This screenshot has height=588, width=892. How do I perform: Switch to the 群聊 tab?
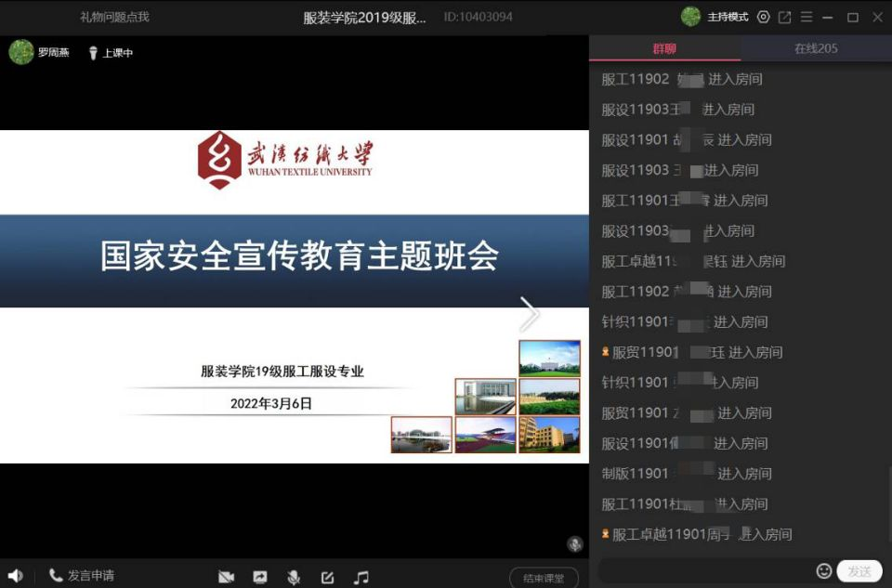[x=664, y=48]
